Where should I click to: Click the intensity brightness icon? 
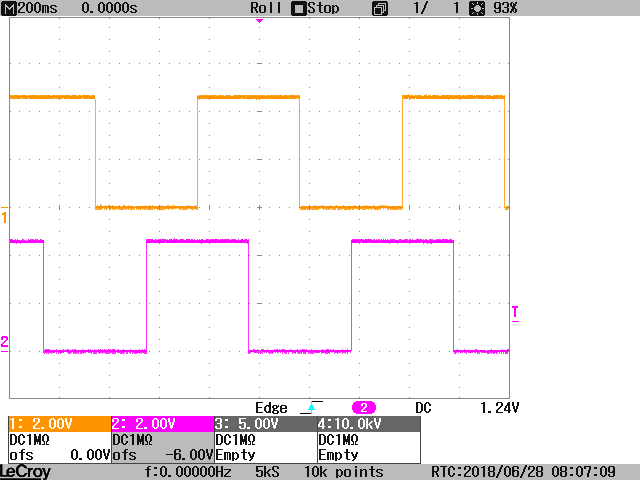point(477,9)
